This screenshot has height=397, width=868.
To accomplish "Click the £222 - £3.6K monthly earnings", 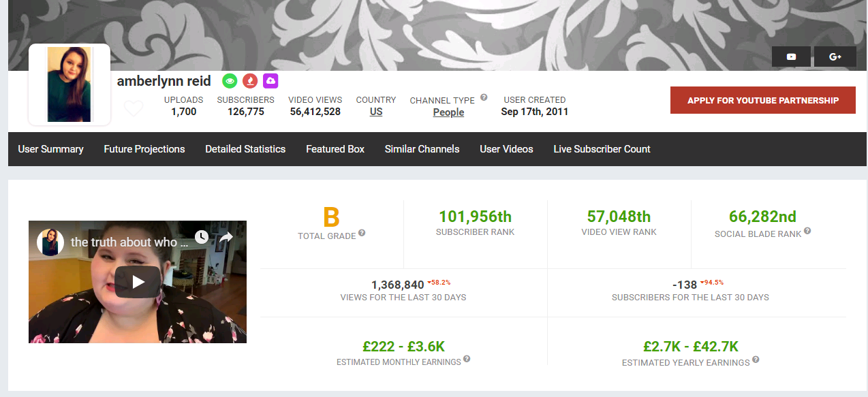I will [x=404, y=346].
